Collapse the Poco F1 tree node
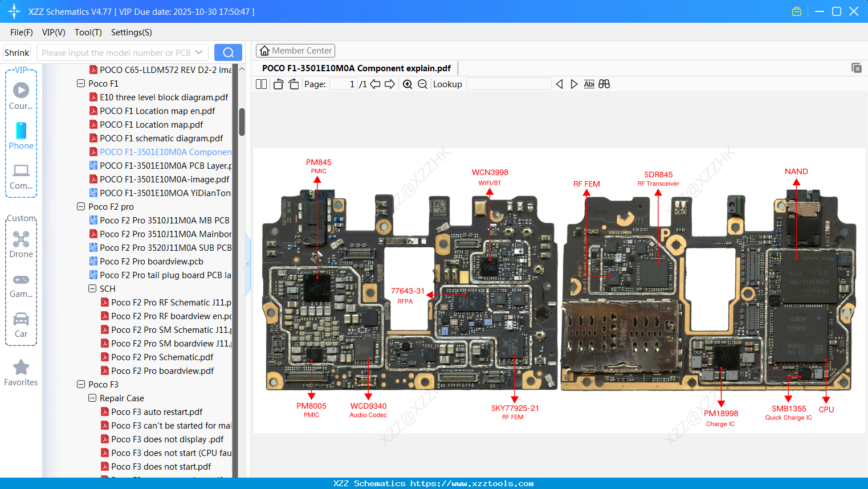 [80, 83]
